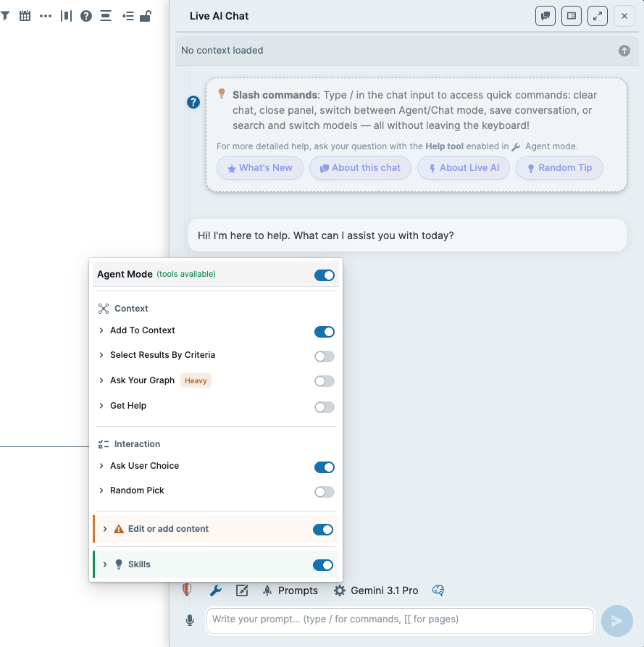Click the chat bubbles icon in Live AI header
This screenshot has width=644, height=647.
545,16
